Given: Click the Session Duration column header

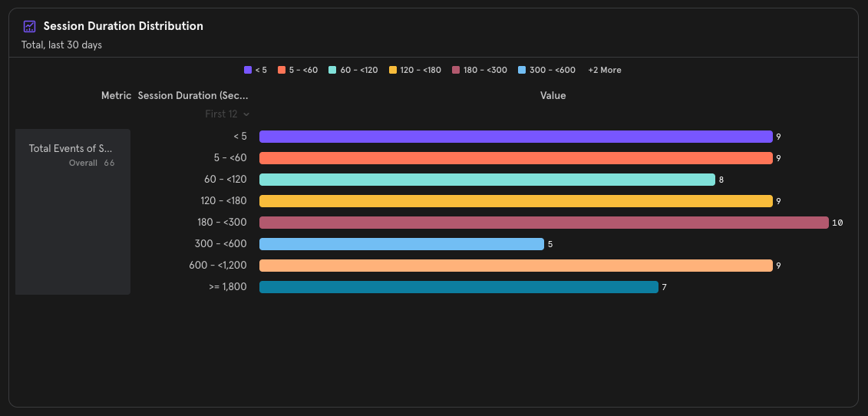Looking at the screenshot, I should point(193,96).
